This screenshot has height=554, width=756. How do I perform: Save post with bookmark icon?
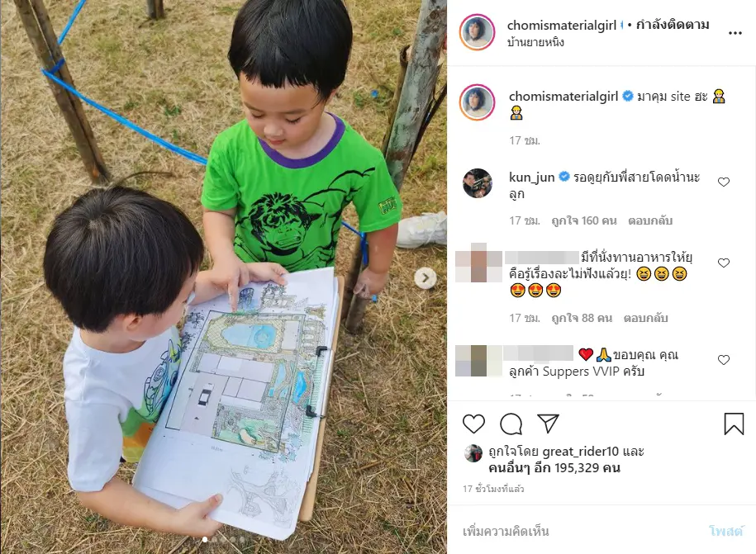point(734,424)
